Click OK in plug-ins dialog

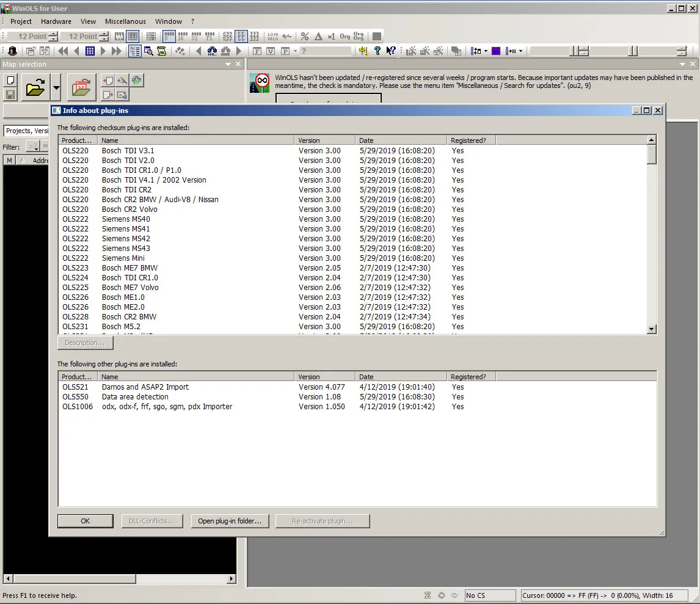(x=86, y=521)
